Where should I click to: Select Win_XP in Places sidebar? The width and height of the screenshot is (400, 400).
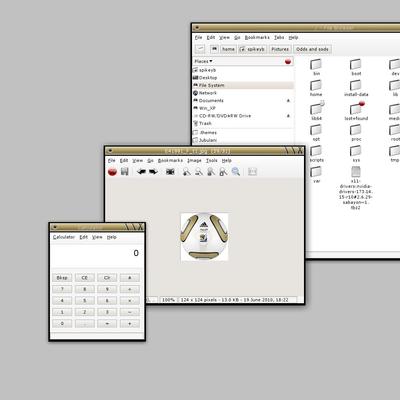pyautogui.click(x=243, y=108)
